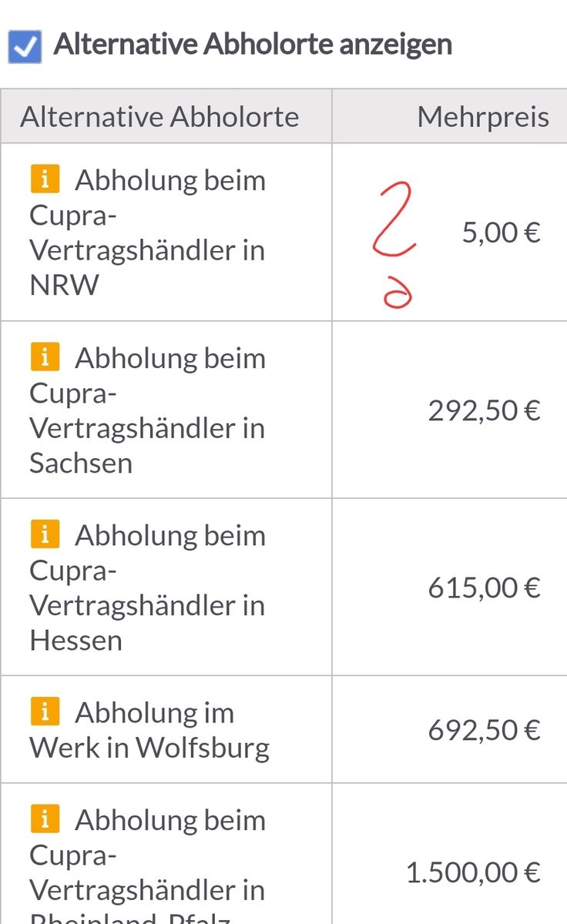The height and width of the screenshot is (924, 567).
Task: Click the 292,50 € surcharge cell
Action: click(484, 410)
